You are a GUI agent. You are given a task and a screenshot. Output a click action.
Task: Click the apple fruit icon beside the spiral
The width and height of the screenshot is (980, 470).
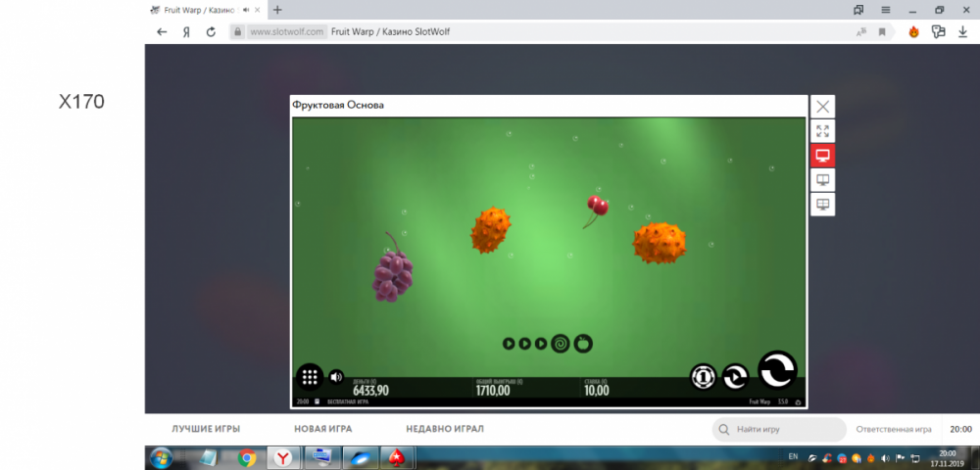[584, 344]
